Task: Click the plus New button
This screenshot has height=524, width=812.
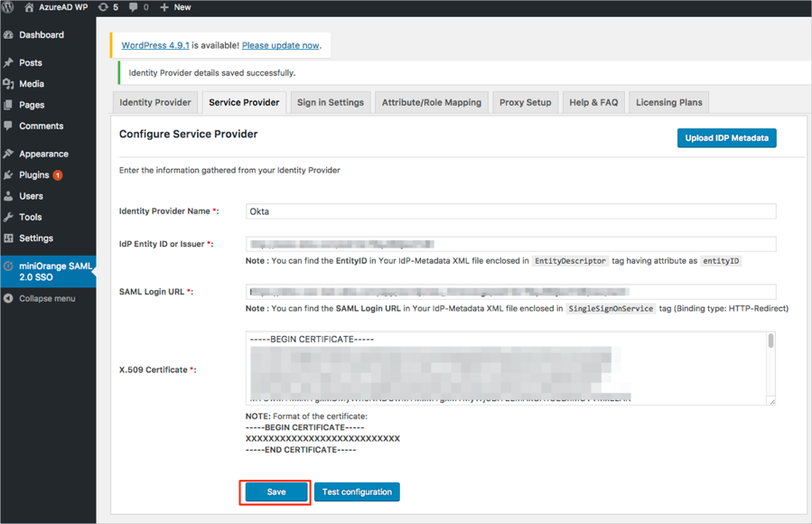Action: [175, 7]
